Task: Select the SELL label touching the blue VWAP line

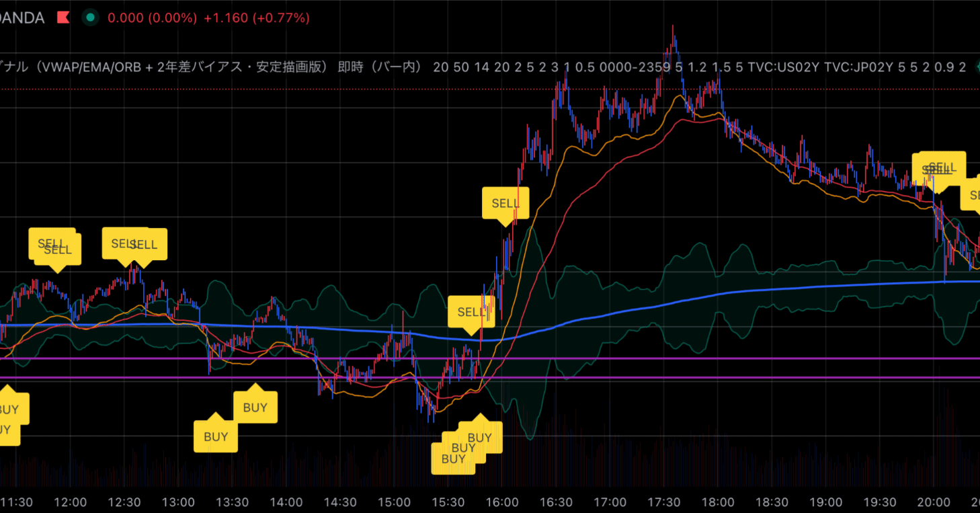Action: (471, 313)
